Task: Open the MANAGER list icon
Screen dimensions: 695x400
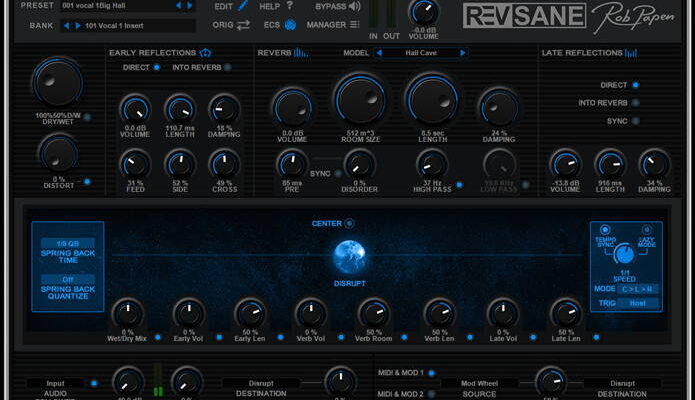Action: pos(354,24)
